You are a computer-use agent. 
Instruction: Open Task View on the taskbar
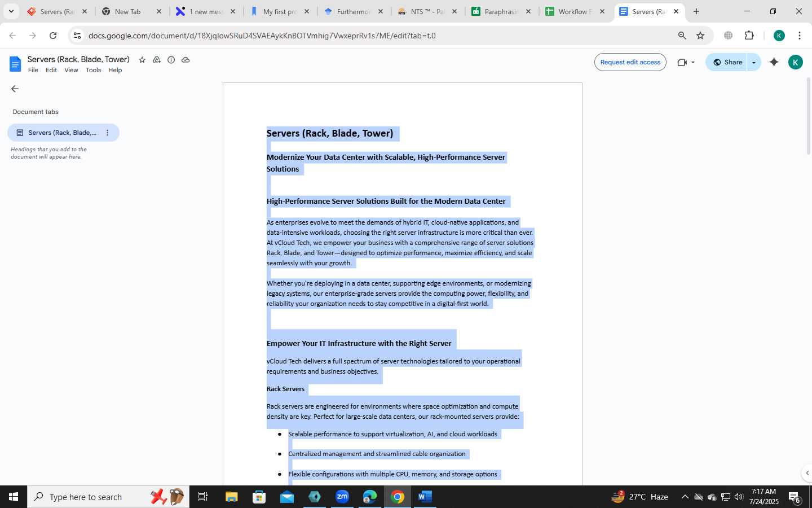pyautogui.click(x=202, y=497)
